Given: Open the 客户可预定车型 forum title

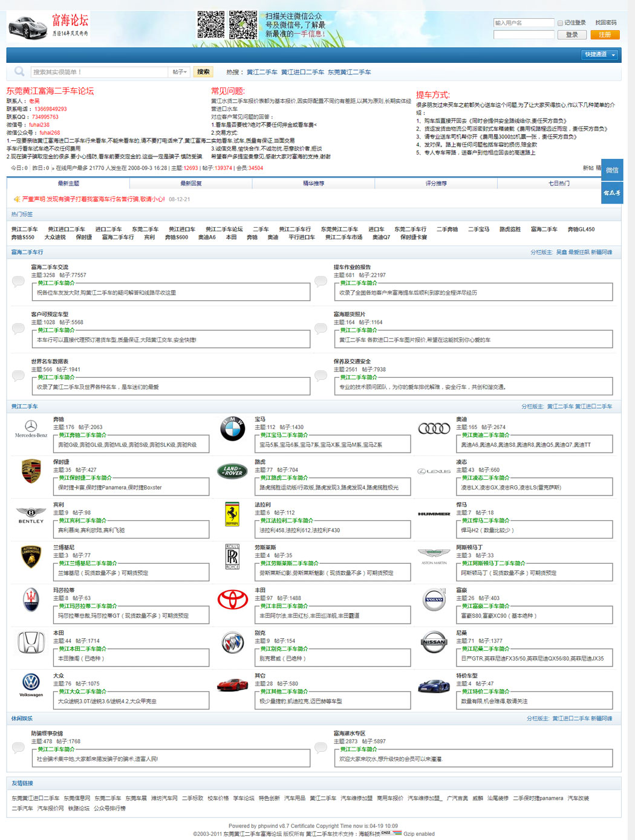Looking at the screenshot, I should tap(50, 314).
